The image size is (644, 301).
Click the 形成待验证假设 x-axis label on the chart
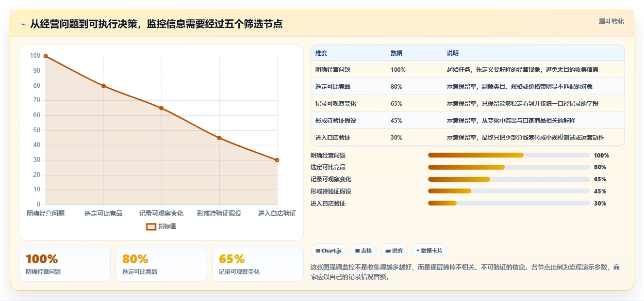click(219, 213)
